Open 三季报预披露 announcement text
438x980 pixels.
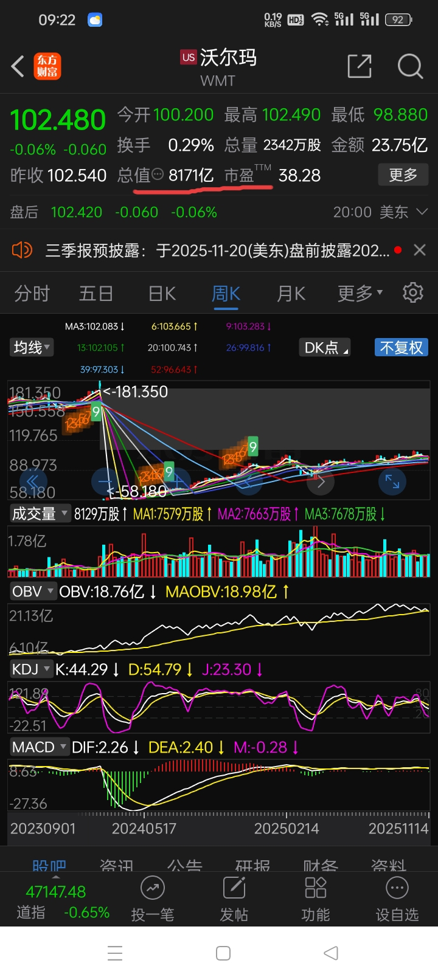click(x=218, y=250)
